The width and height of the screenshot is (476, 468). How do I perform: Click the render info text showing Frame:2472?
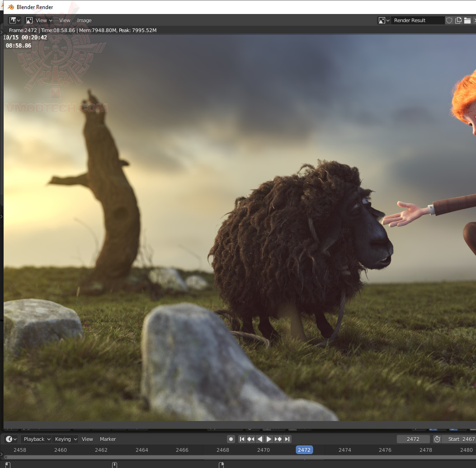coord(83,30)
